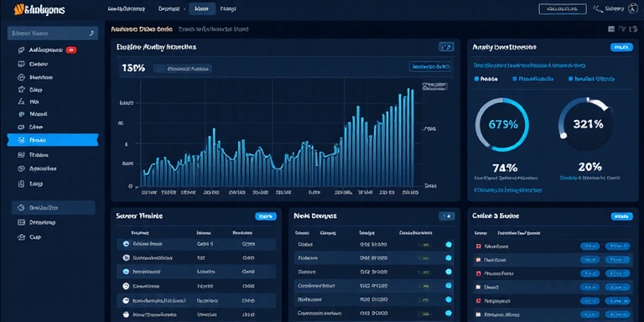Click the "20%" figure under the right donut

tap(589, 167)
